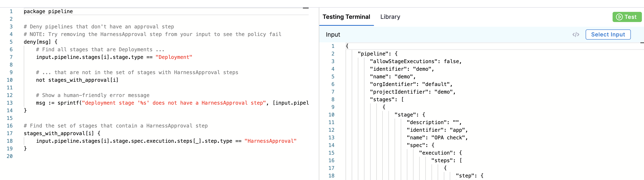Switch to the Library tab
Screen dimensions: 644x180
390,17
